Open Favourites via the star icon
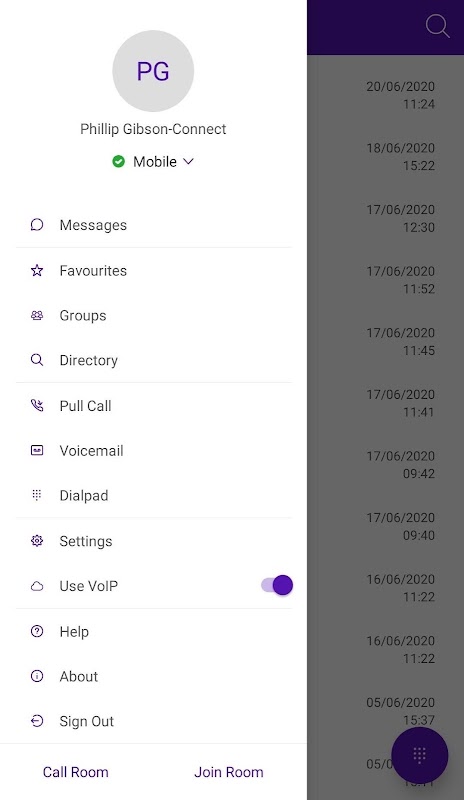The image size is (464, 800). (37, 270)
